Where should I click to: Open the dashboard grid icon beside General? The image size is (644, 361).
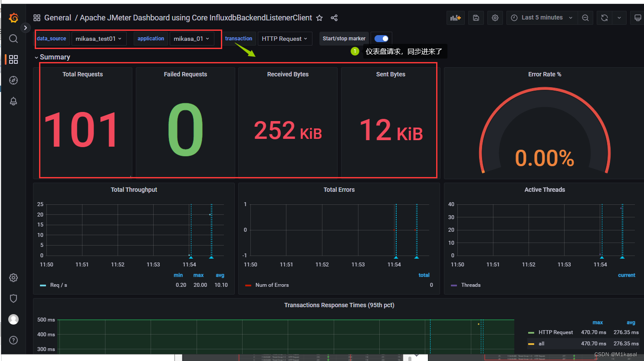click(37, 18)
